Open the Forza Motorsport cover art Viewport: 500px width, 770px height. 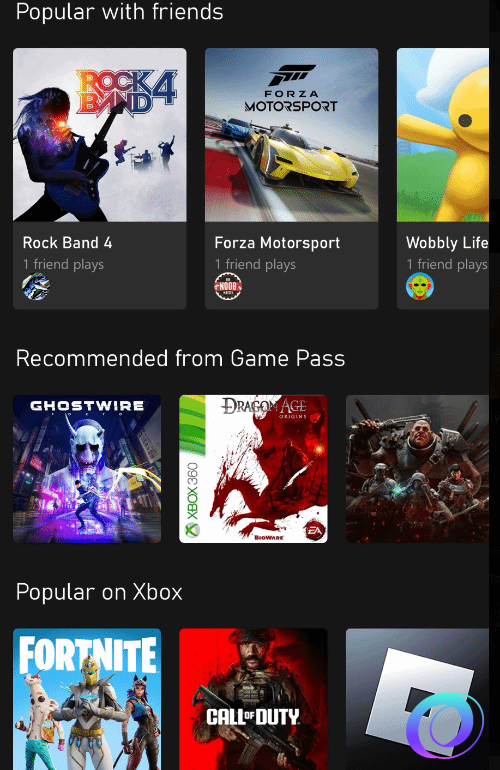pos(291,135)
